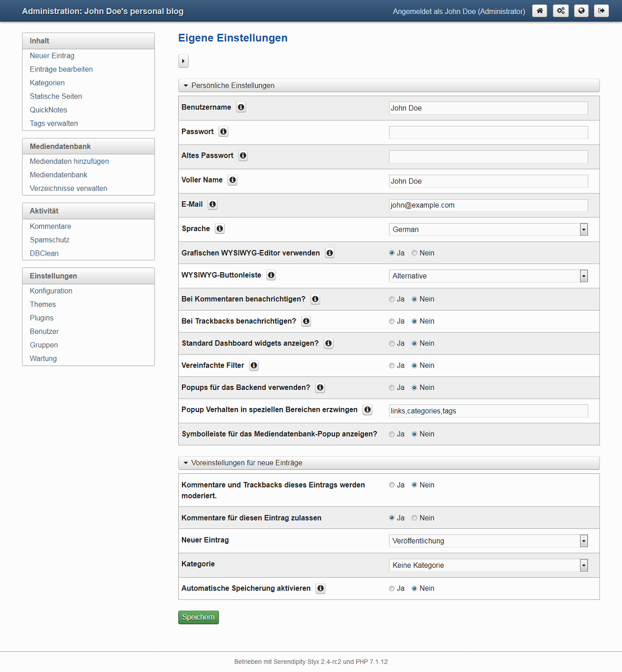
Task: Open Themes in the Einstellungen menu
Action: (43, 304)
